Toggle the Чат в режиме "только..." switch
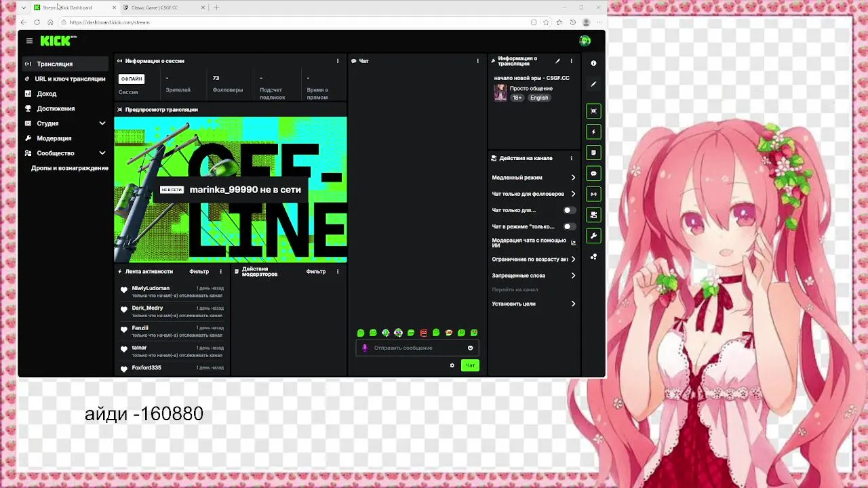868x488 pixels. click(570, 226)
